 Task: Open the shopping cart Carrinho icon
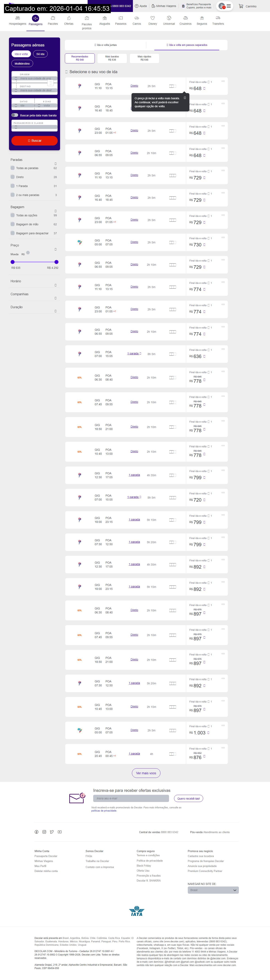tap(241, 6)
